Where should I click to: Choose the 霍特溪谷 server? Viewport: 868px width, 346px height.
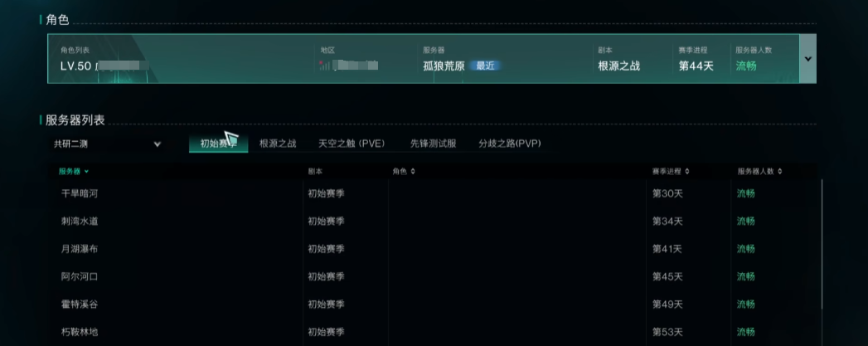pos(80,305)
